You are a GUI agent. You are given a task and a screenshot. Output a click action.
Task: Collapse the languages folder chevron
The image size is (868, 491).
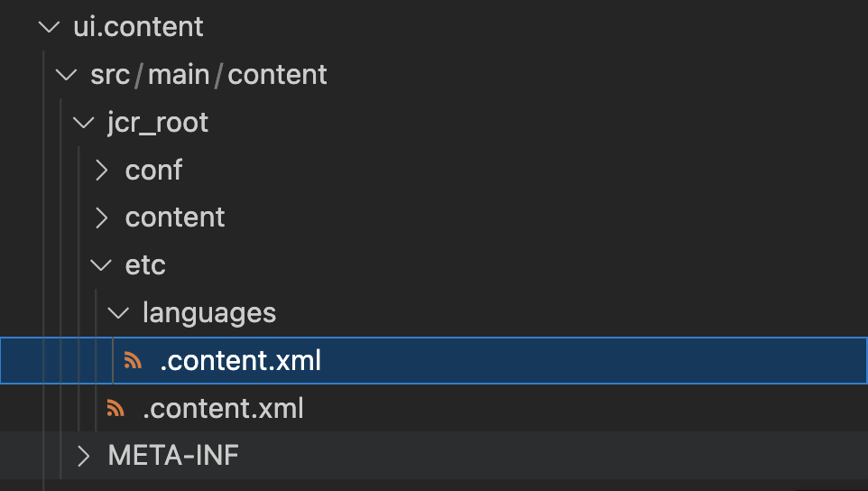pos(118,313)
